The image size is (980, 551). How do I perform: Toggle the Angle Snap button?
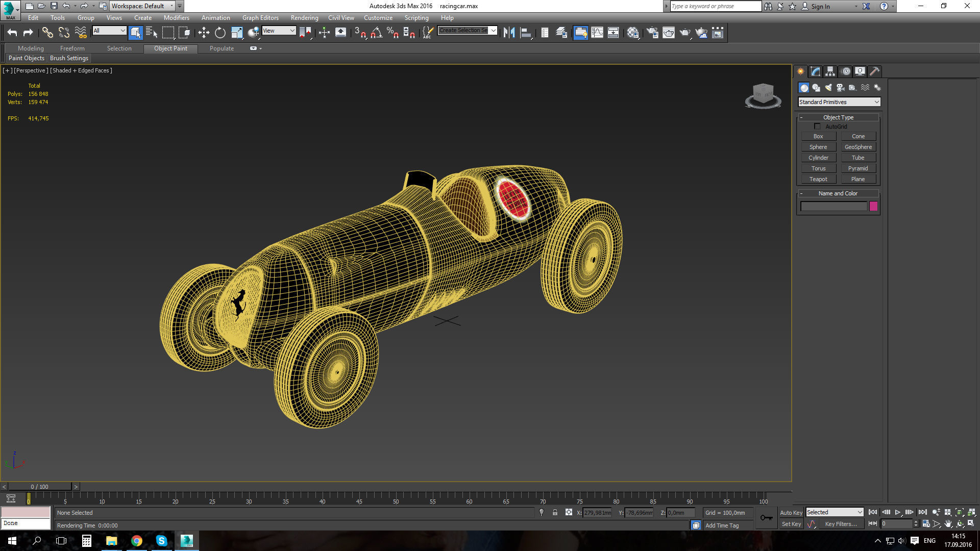tap(377, 33)
